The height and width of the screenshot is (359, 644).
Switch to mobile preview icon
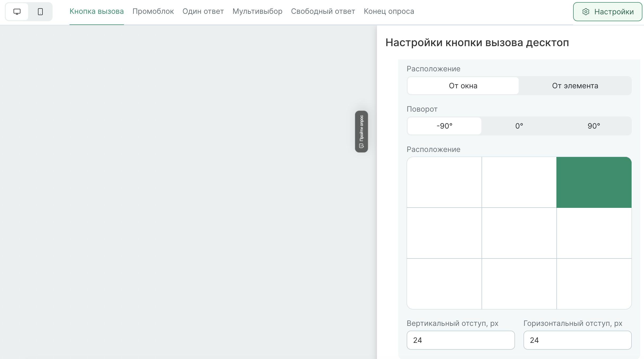pos(40,12)
